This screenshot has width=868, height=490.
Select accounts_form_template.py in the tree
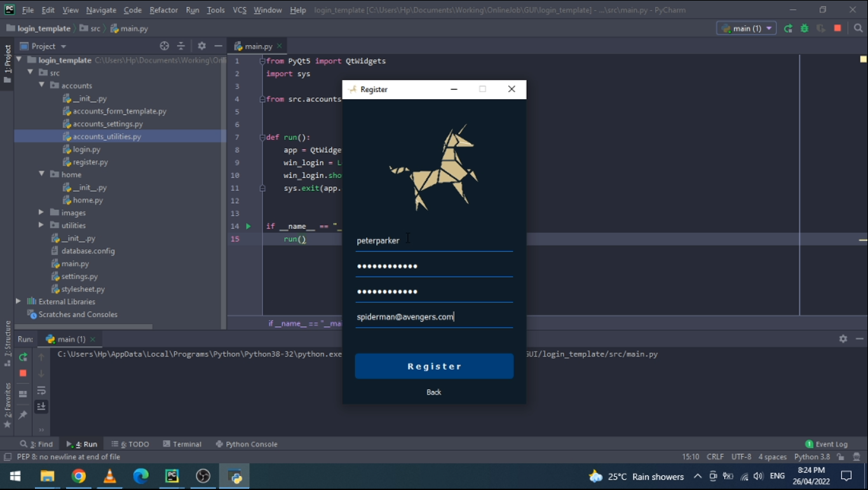[119, 111]
